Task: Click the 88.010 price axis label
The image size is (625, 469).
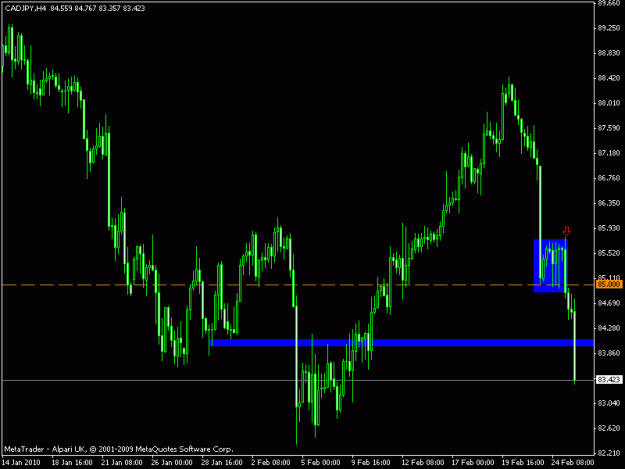Action: 609,103
